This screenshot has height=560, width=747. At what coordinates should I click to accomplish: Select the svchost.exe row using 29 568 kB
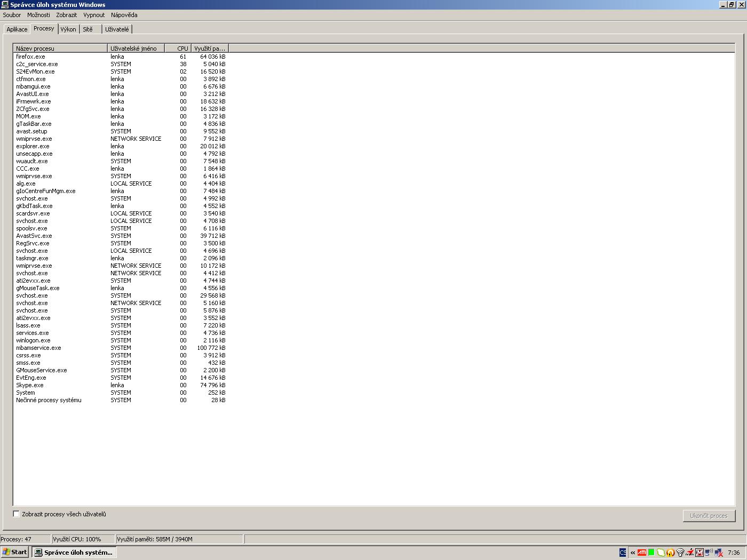[121, 295]
